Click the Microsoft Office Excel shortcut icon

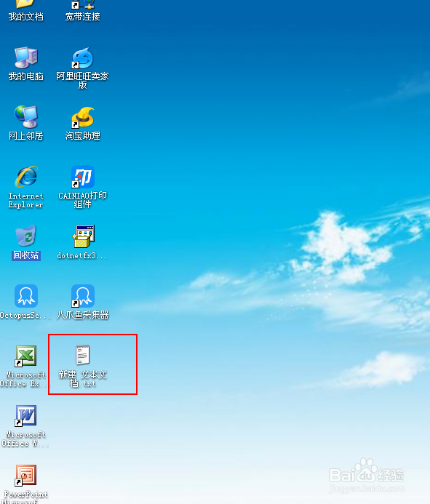tap(25, 356)
